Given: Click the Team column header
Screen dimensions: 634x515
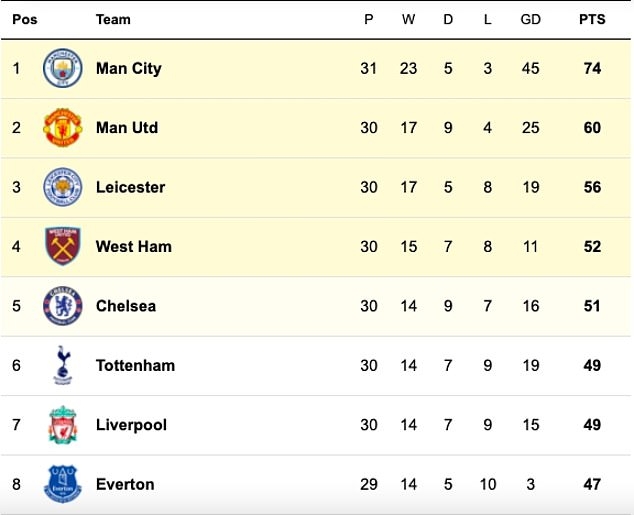Looking at the screenshot, I should tap(113, 20).
